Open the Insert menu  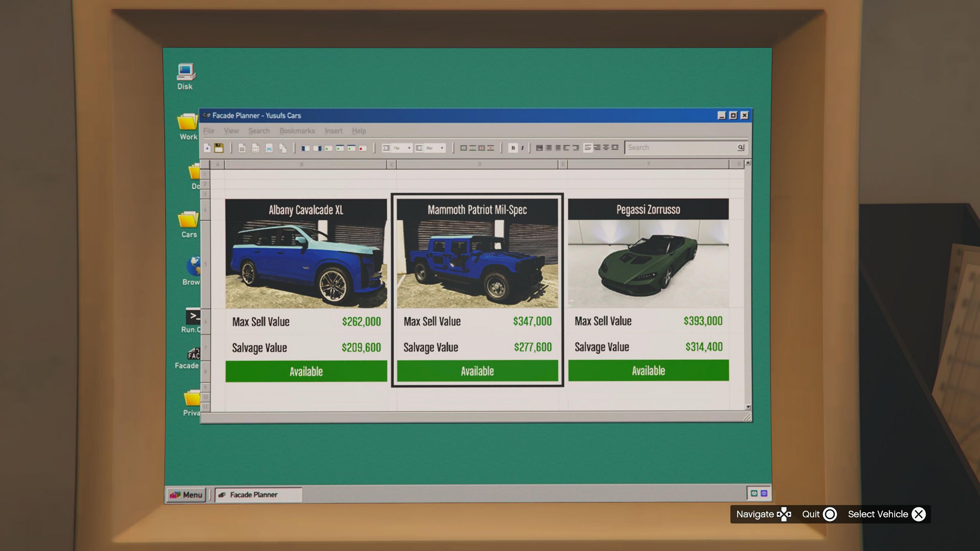point(333,131)
